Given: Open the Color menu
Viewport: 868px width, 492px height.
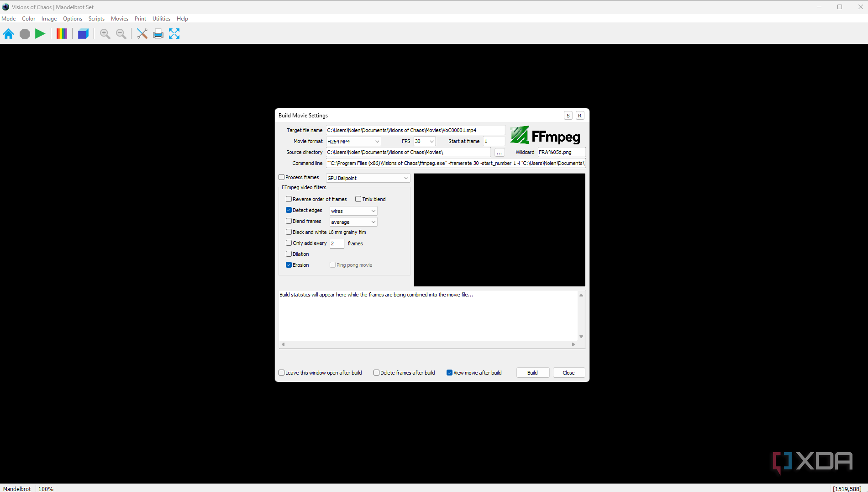Looking at the screenshot, I should click(x=29, y=19).
